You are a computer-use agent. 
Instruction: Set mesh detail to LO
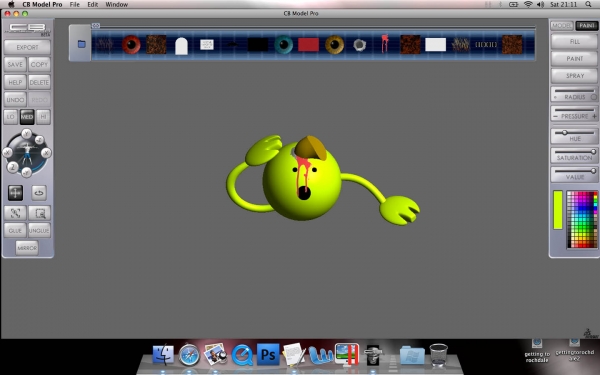point(11,117)
